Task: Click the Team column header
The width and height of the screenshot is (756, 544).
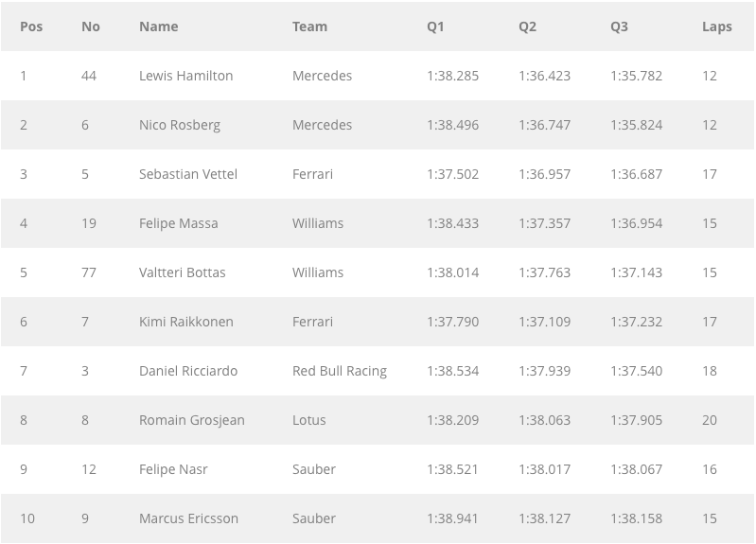Action: pyautogui.click(x=309, y=26)
